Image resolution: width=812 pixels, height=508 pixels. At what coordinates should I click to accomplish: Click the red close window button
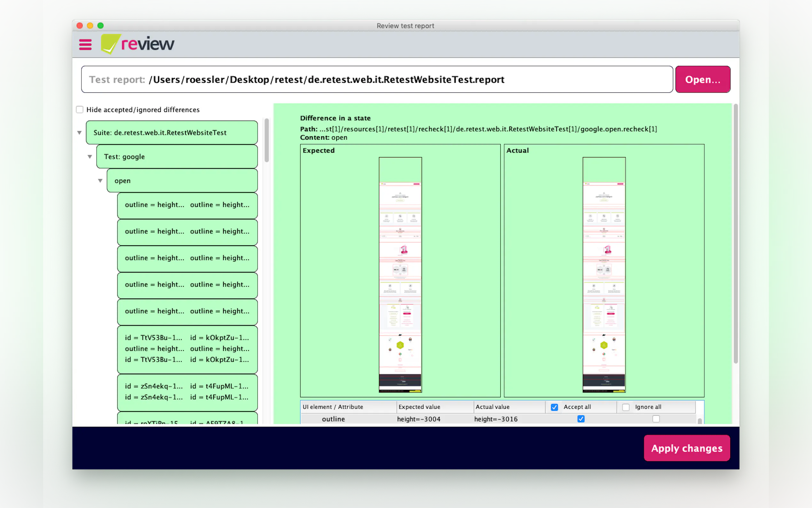click(x=80, y=26)
